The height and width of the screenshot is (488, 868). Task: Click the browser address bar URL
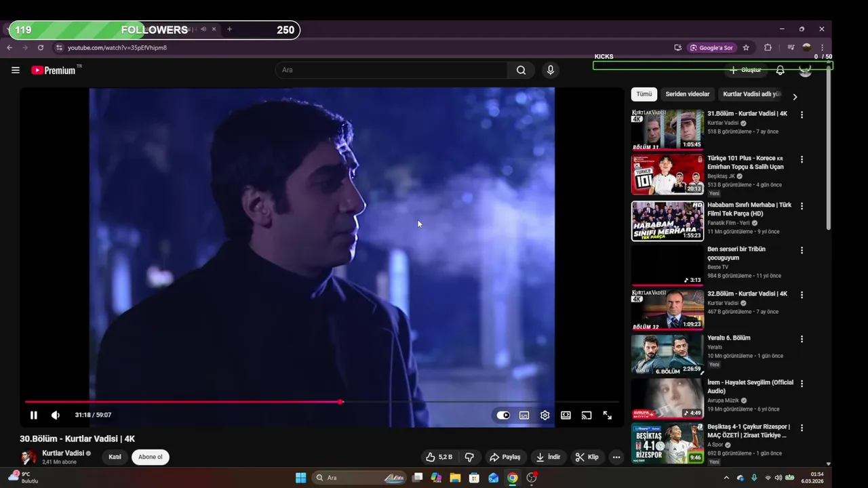[117, 48]
